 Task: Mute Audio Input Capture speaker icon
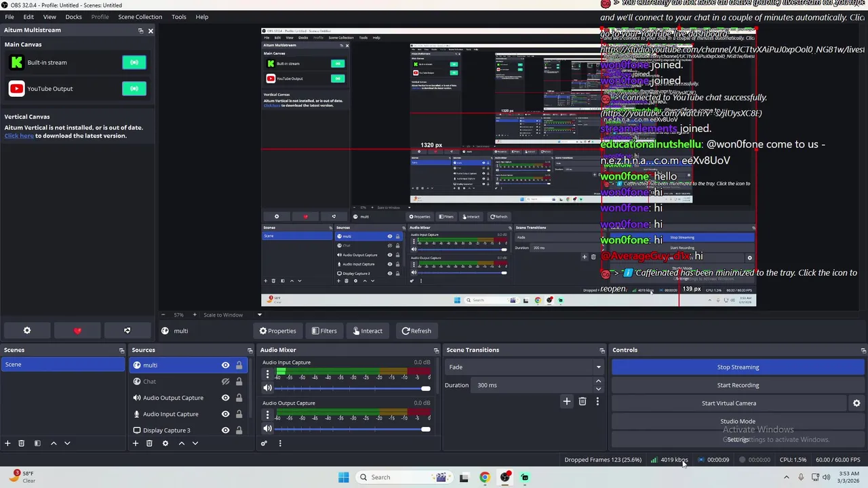click(267, 388)
